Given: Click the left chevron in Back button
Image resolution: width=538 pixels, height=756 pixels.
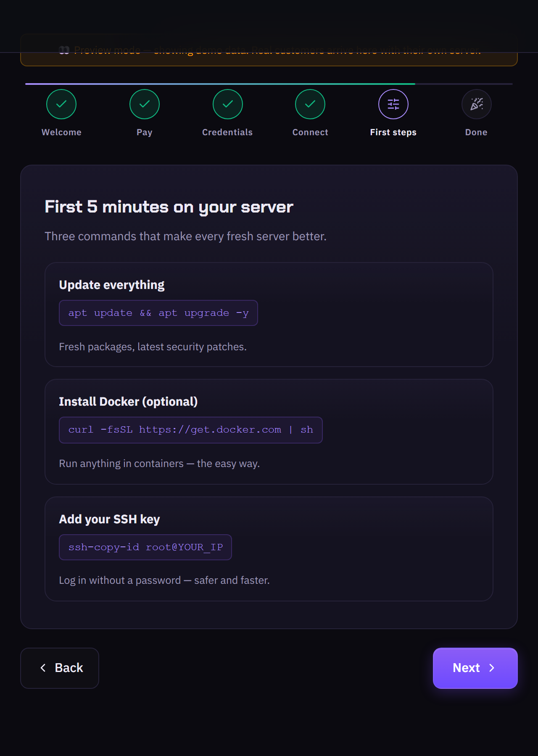Looking at the screenshot, I should click(x=43, y=668).
